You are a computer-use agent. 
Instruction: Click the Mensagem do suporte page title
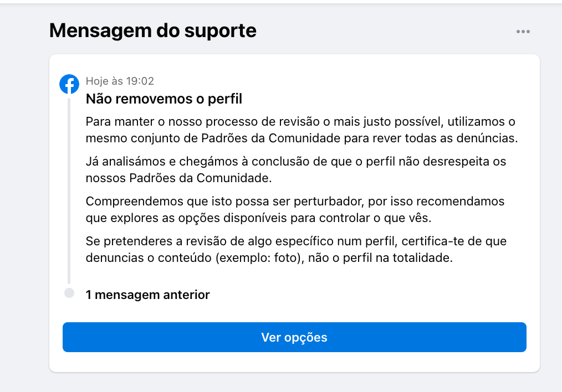click(153, 30)
